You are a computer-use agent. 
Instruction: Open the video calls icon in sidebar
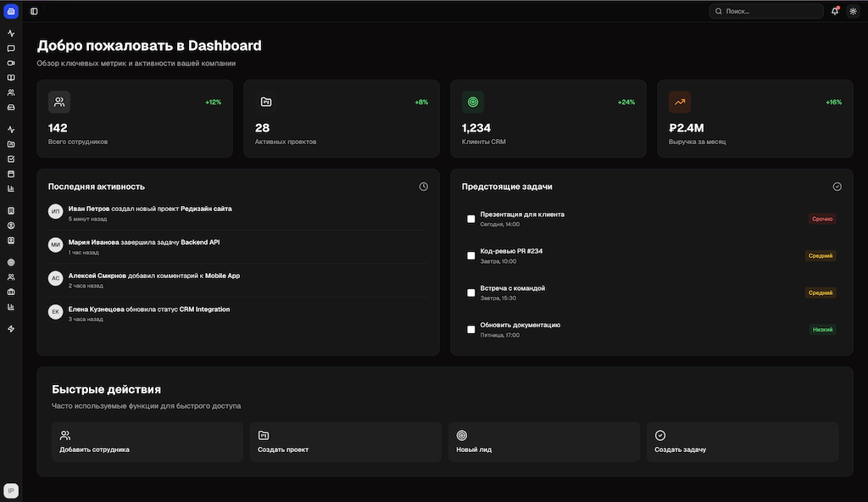coord(11,63)
